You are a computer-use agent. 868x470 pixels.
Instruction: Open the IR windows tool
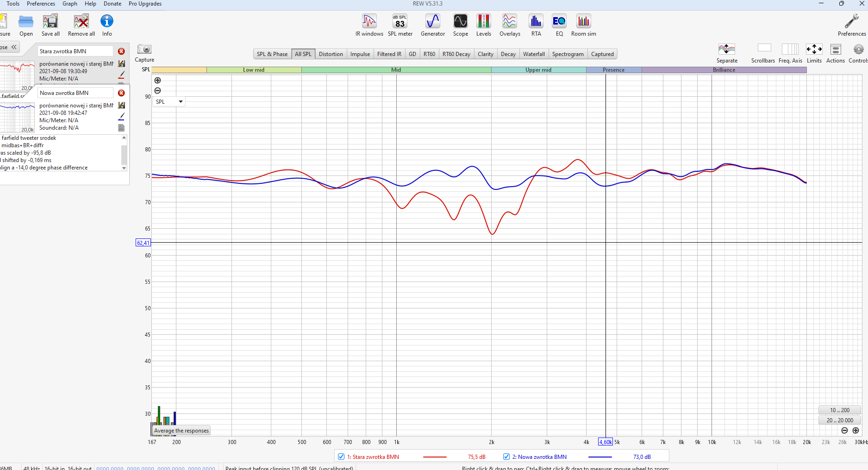369,25
